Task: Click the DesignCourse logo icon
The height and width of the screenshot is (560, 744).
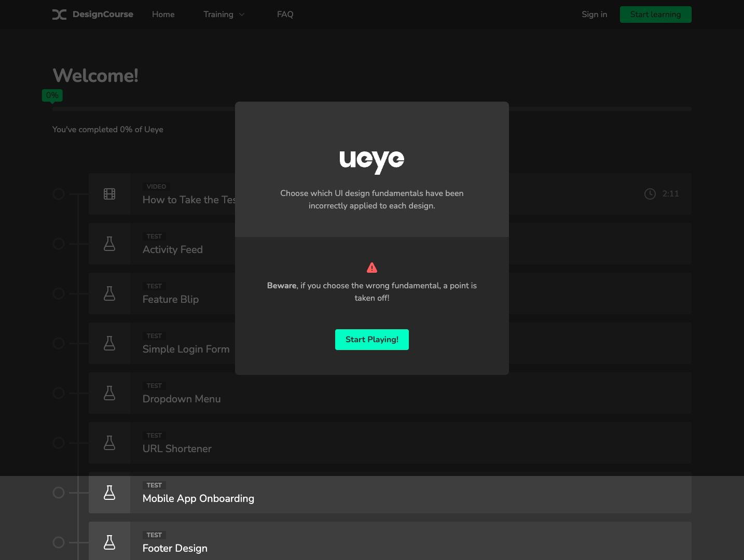Action: pyautogui.click(x=59, y=14)
